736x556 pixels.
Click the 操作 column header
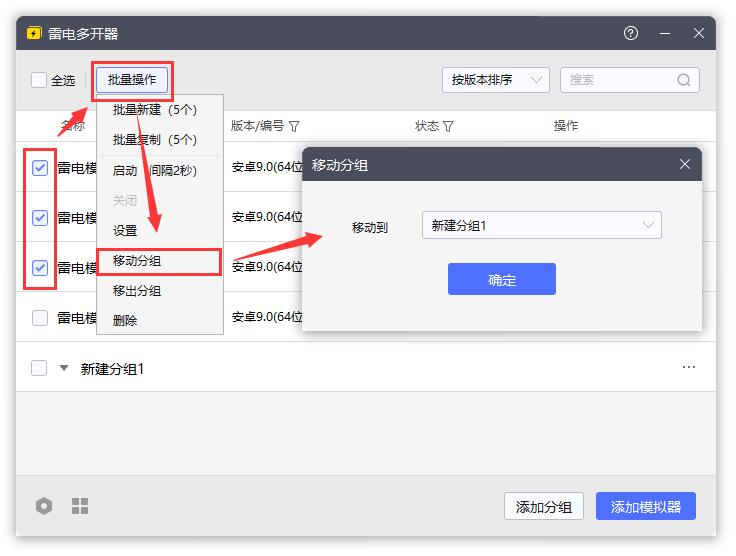565,126
